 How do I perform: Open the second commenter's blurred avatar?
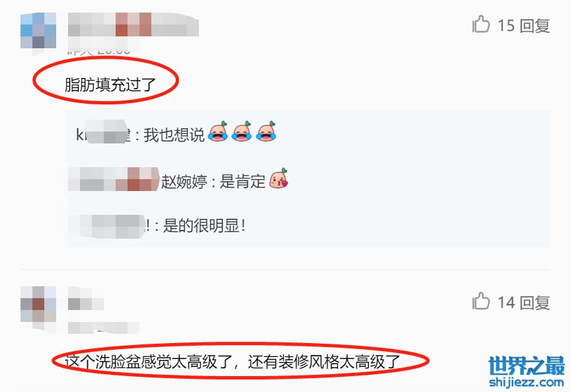38,308
